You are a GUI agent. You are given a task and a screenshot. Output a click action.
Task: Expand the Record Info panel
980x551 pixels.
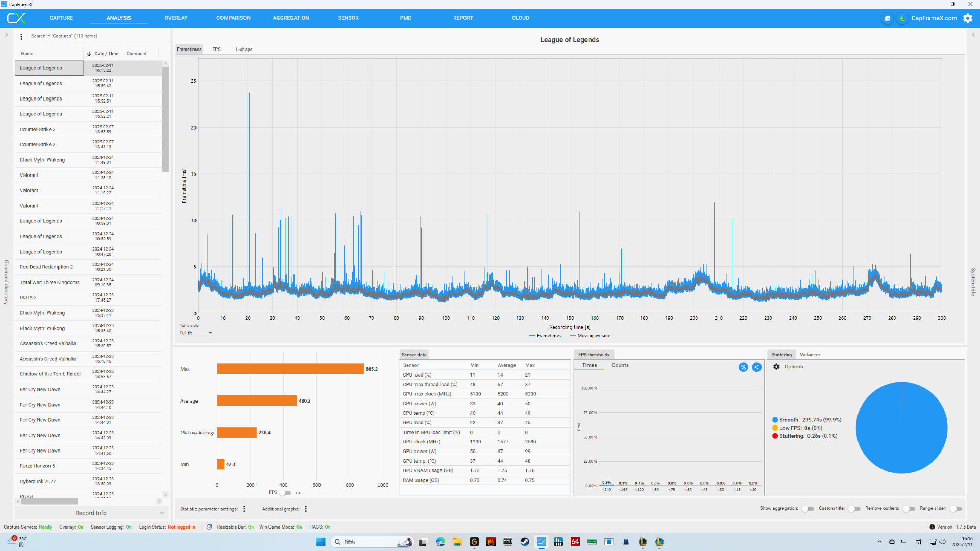(x=91, y=513)
